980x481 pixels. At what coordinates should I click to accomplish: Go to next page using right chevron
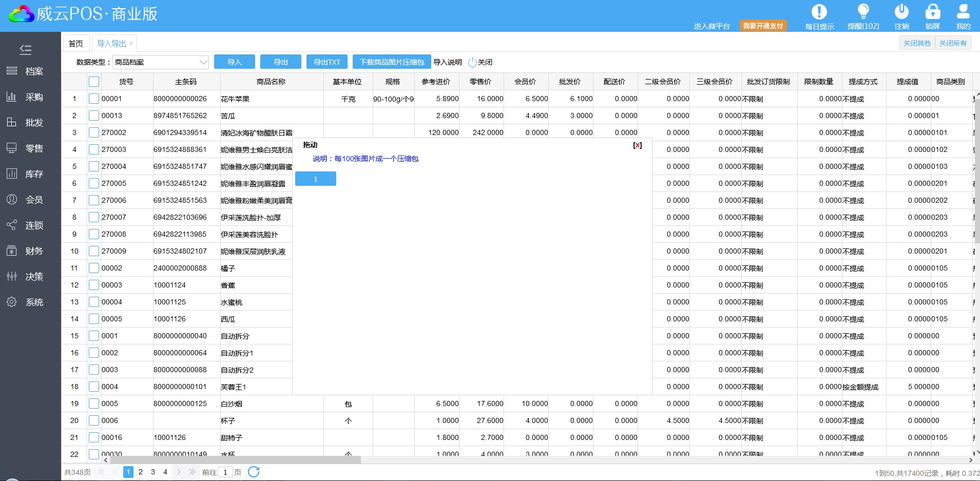coord(178,472)
